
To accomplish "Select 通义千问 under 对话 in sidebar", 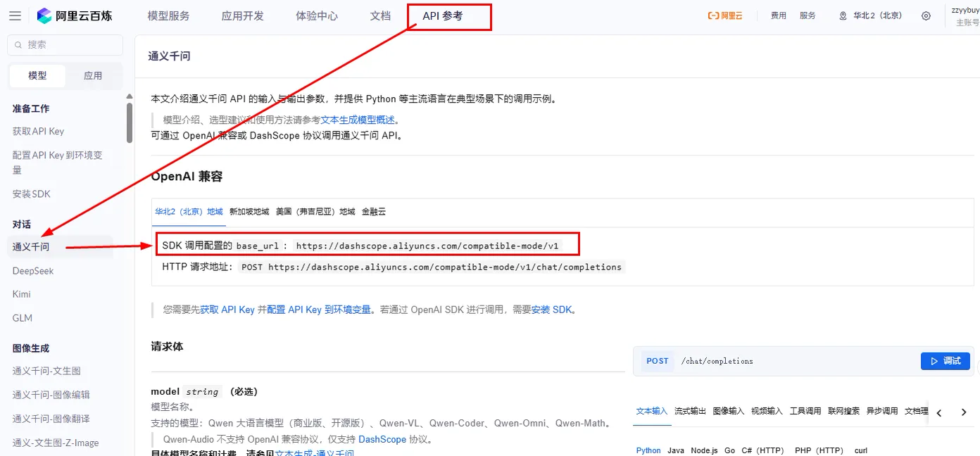I will click(31, 246).
